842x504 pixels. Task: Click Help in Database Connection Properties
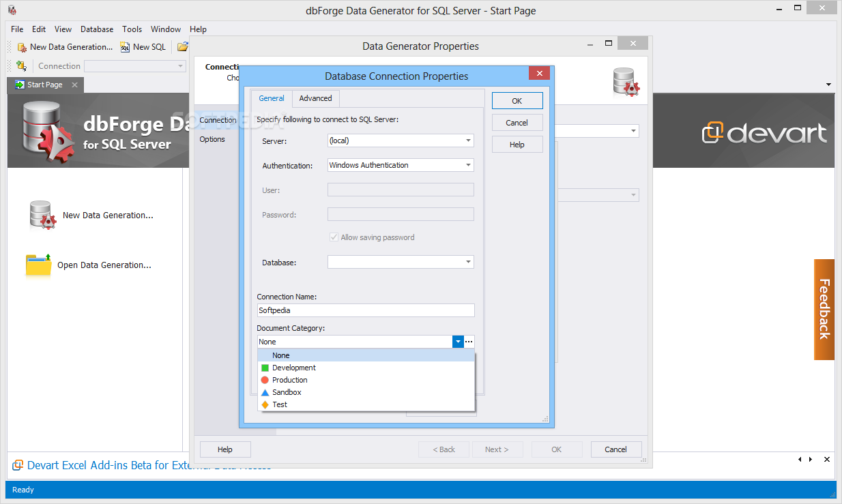[x=517, y=145]
